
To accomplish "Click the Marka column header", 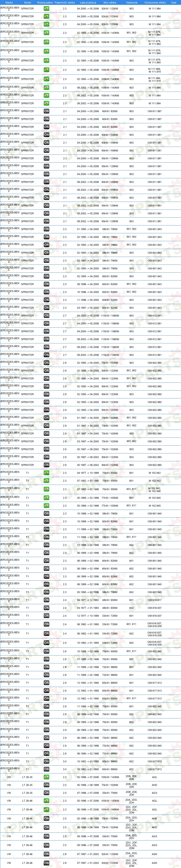I will [9, 2].
